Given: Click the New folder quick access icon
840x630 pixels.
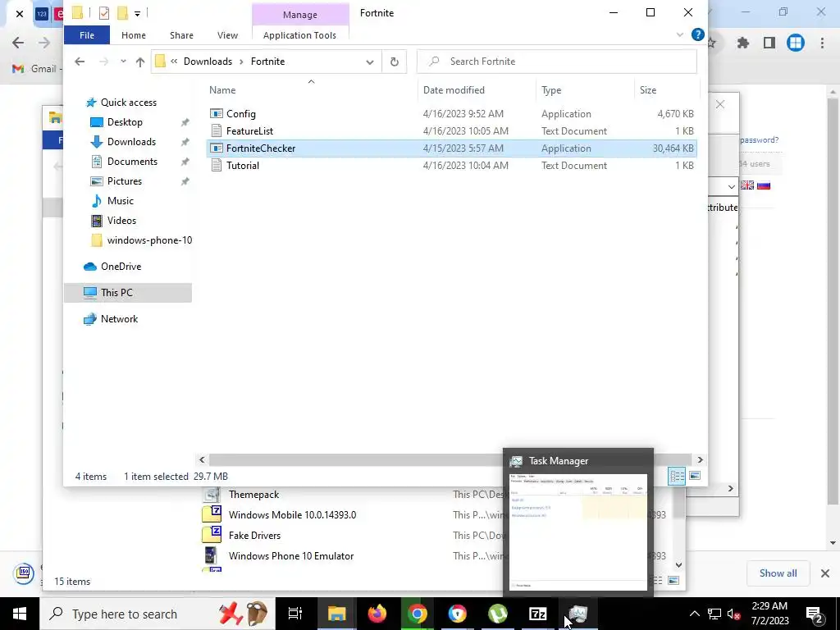Looking at the screenshot, I should (x=123, y=13).
